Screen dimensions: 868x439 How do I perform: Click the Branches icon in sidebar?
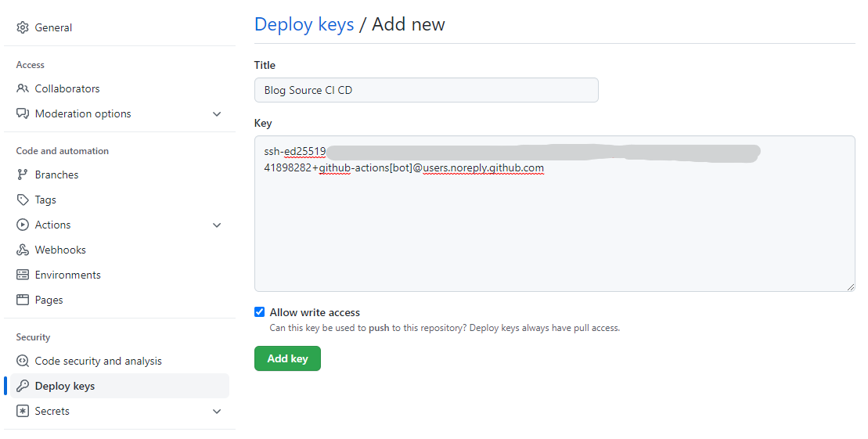[x=23, y=175]
